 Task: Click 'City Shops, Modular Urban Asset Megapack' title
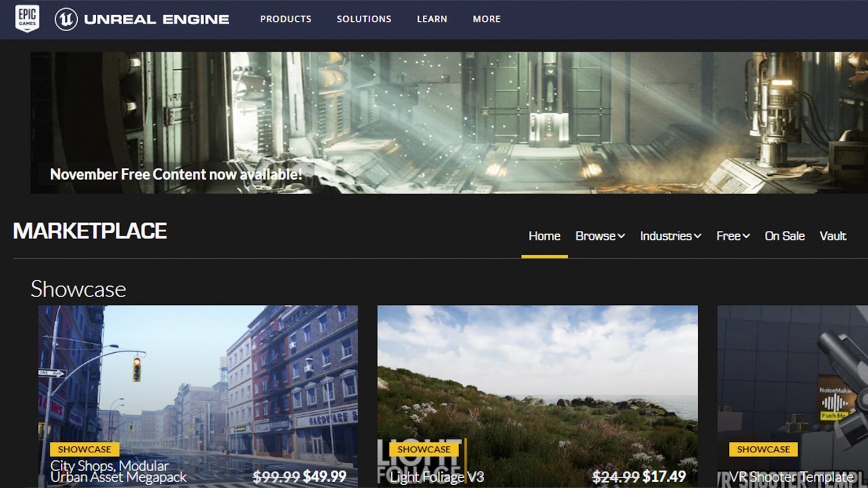(x=118, y=472)
